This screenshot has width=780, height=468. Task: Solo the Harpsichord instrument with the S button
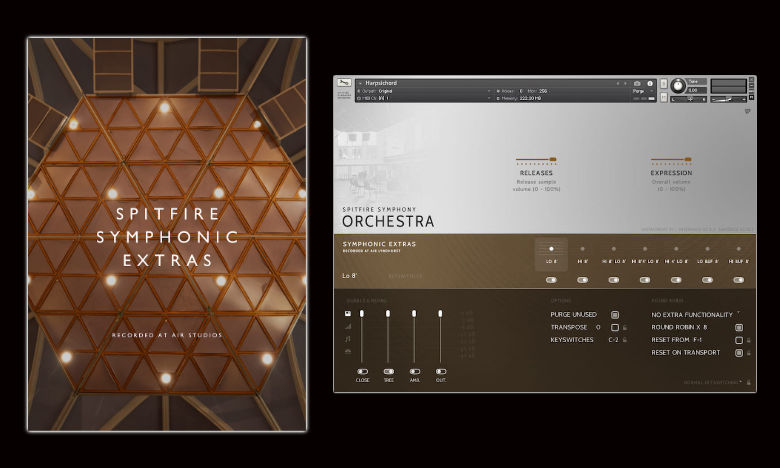(664, 84)
